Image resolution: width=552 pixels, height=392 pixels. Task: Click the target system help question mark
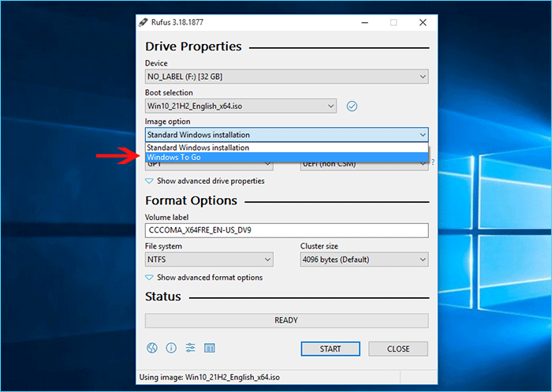433,162
